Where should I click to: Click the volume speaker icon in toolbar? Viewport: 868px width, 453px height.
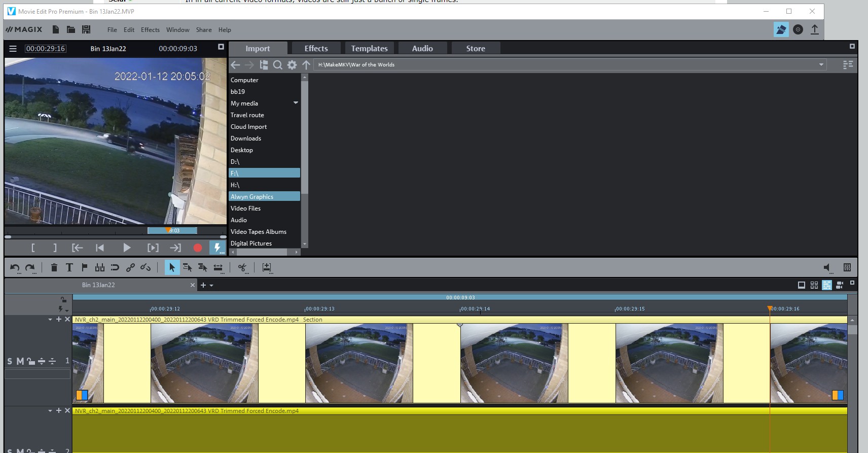[827, 267]
